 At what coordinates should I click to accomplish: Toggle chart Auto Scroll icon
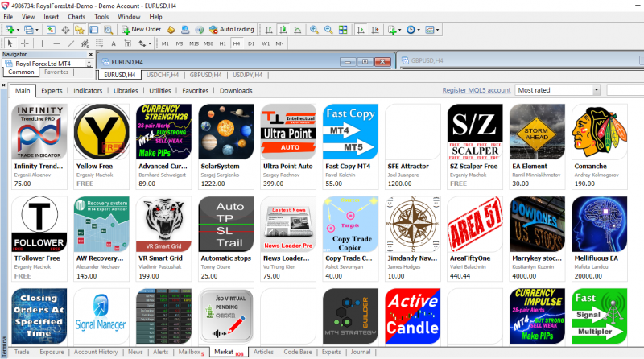361,30
